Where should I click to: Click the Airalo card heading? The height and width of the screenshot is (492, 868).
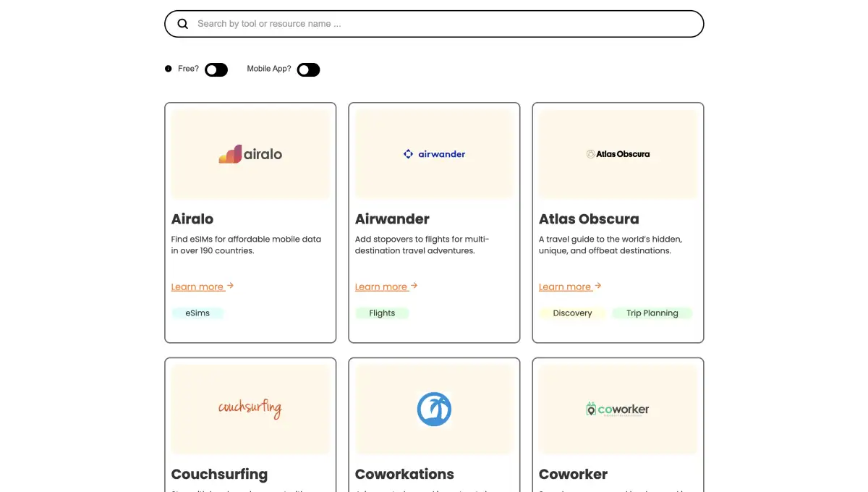coord(192,219)
